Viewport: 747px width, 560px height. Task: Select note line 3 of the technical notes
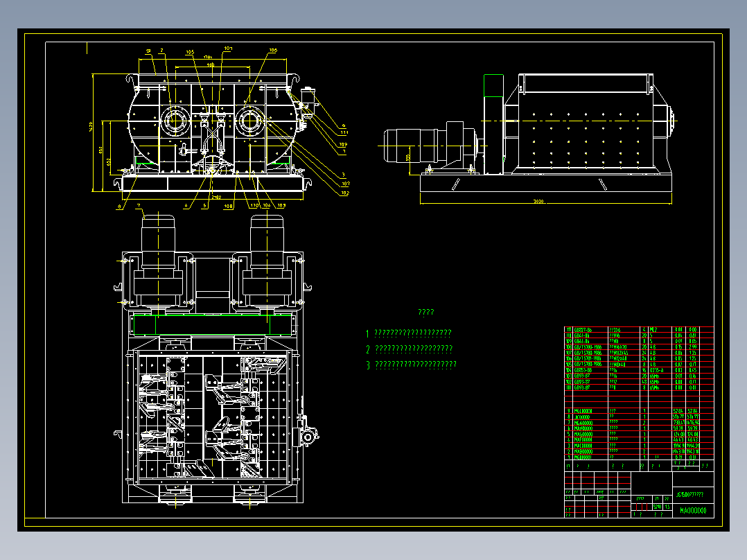click(x=411, y=365)
